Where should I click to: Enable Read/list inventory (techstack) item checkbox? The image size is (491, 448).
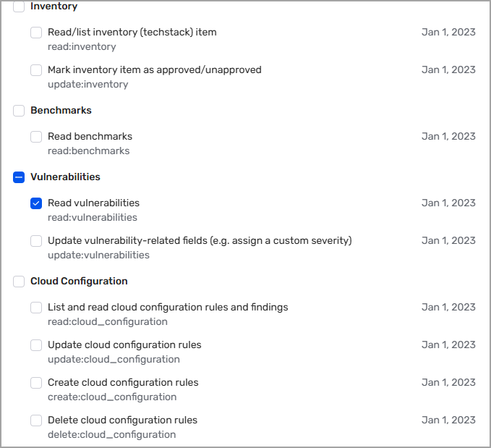[x=36, y=33]
